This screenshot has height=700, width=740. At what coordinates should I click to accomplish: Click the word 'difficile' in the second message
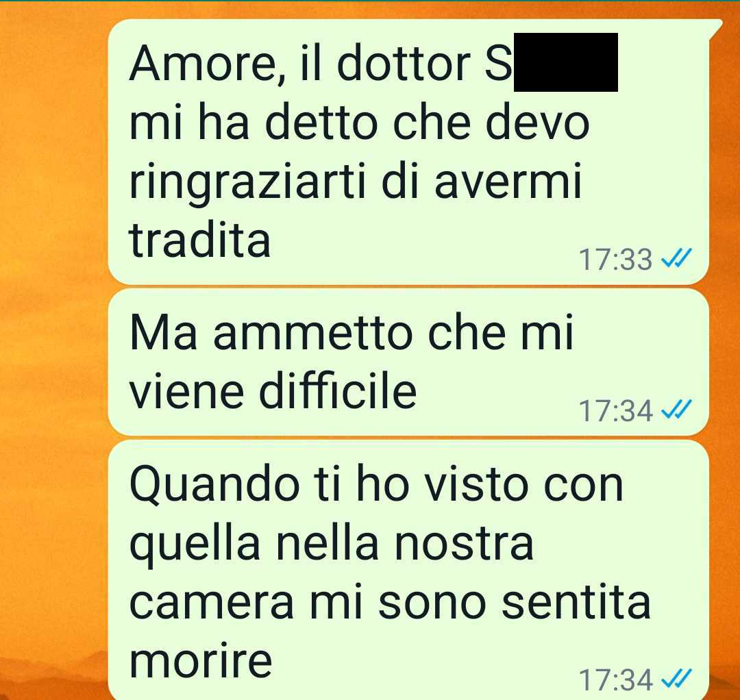coord(338,391)
